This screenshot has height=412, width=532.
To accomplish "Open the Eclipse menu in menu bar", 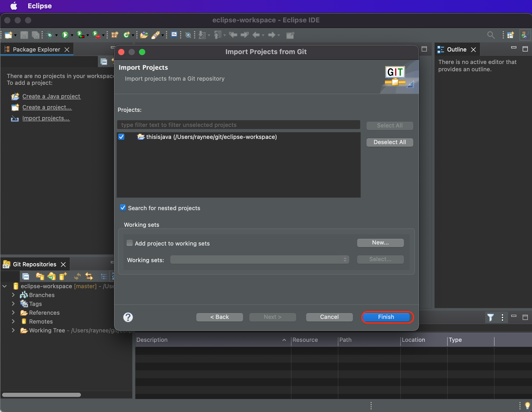I will [40, 6].
